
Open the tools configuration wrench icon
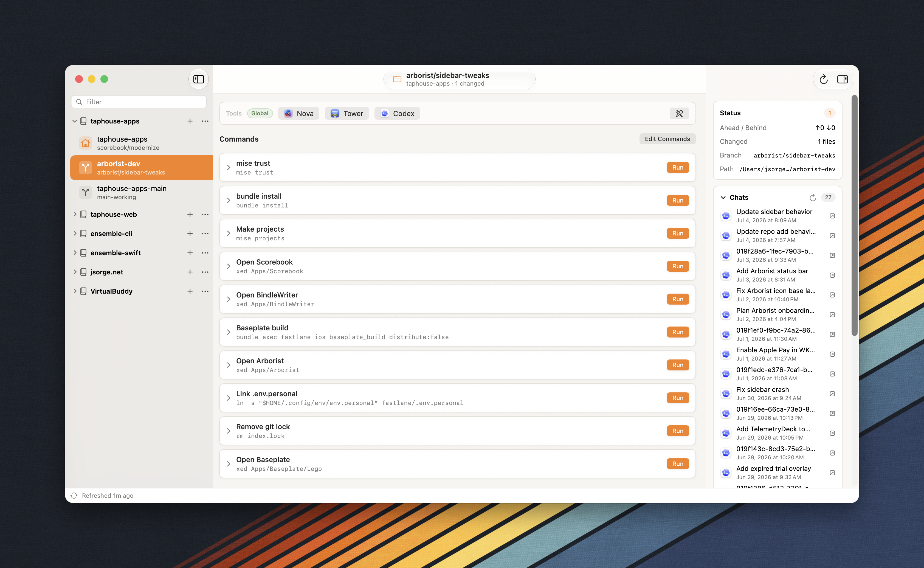[679, 113]
